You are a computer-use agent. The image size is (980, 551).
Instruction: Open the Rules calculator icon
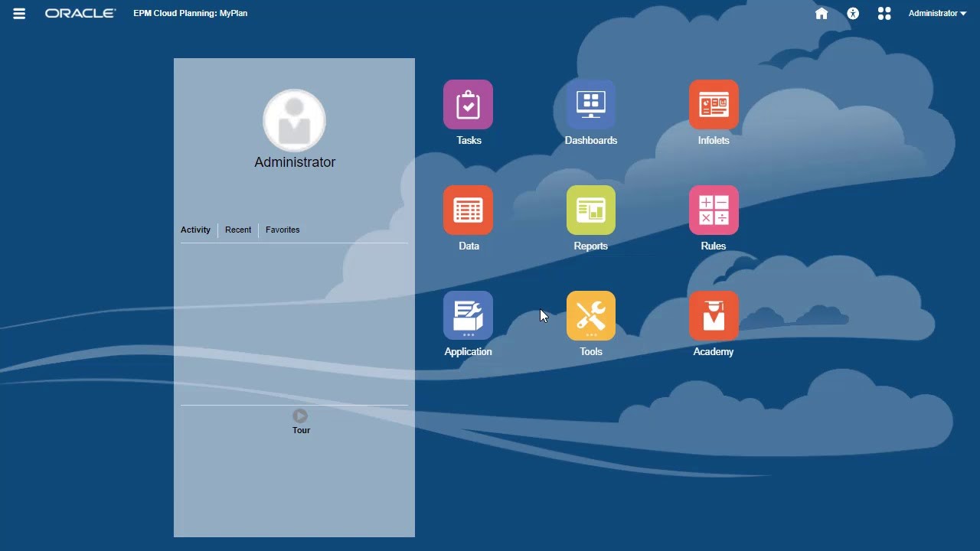pos(714,210)
